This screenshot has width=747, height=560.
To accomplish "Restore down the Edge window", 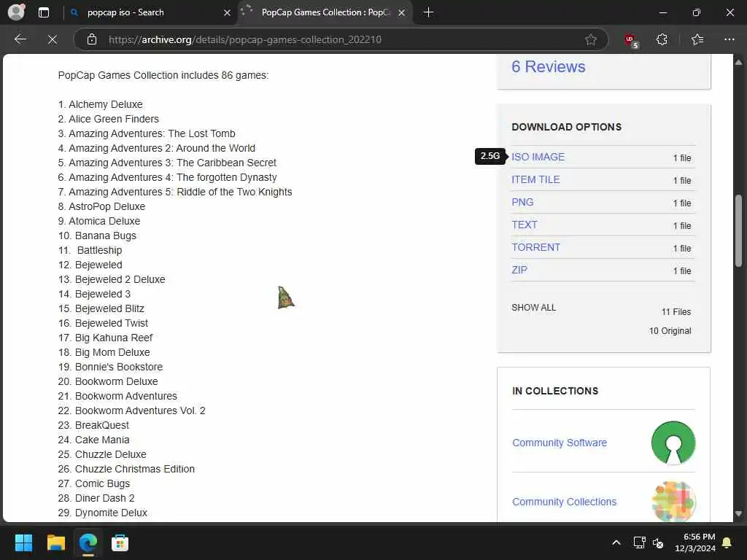I will 696,12.
